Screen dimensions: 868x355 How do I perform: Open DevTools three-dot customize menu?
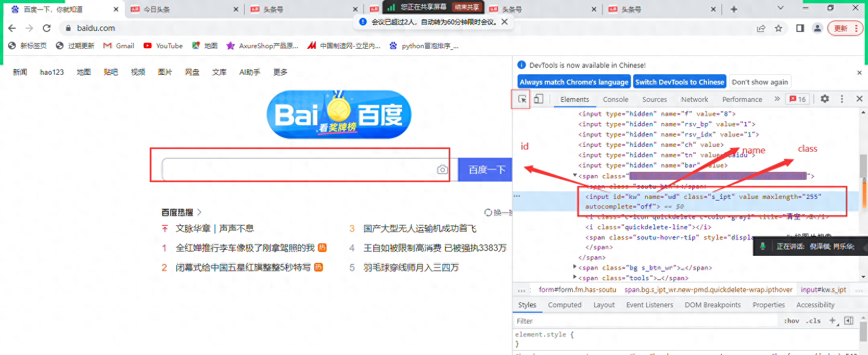click(x=842, y=99)
